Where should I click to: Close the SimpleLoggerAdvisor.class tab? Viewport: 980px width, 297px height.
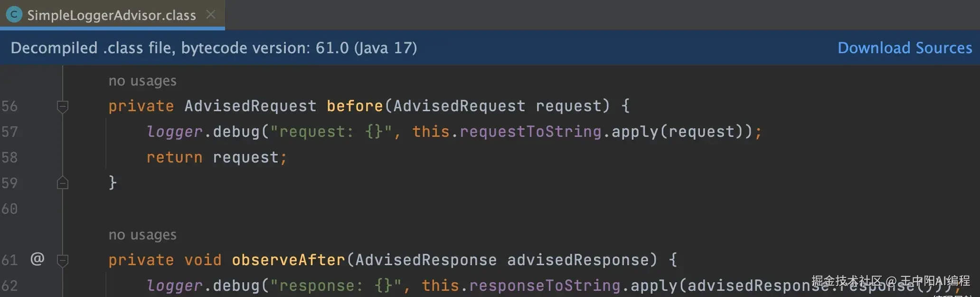click(x=211, y=15)
